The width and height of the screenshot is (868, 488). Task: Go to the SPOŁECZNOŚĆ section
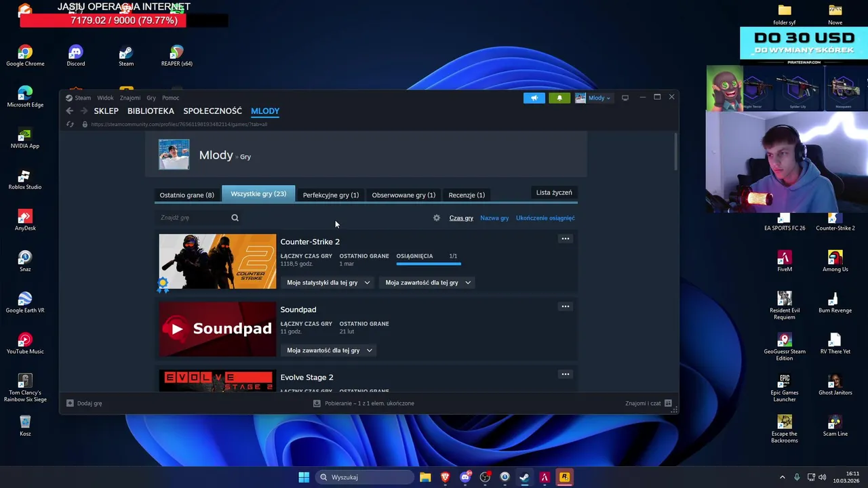pos(212,111)
